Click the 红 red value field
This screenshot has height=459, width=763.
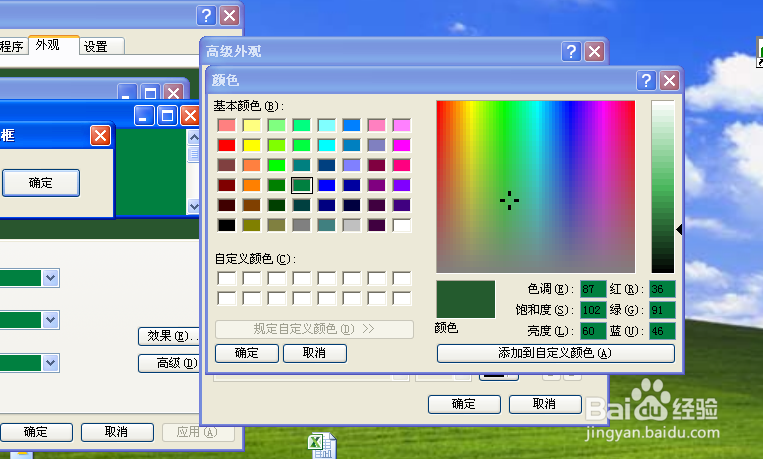click(x=662, y=289)
